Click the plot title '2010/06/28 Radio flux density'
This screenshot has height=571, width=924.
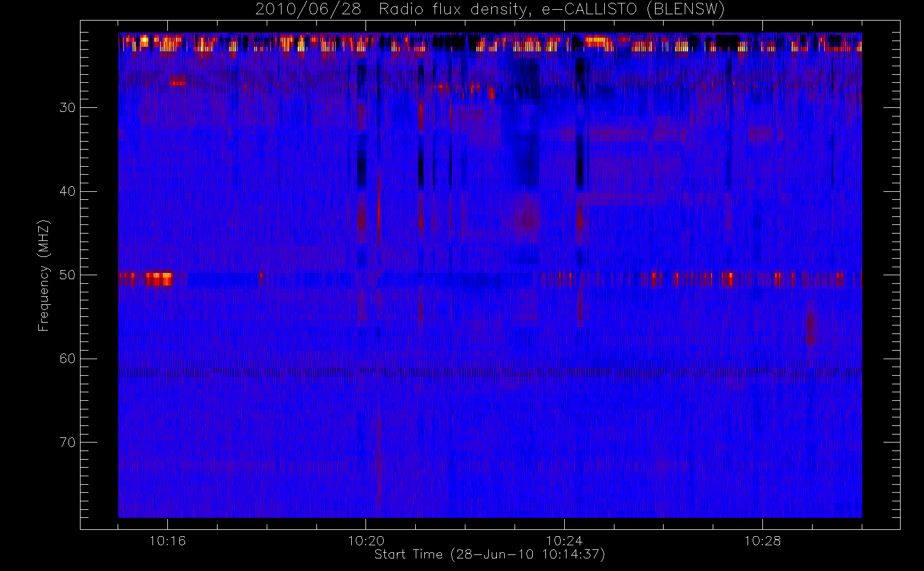[490, 10]
